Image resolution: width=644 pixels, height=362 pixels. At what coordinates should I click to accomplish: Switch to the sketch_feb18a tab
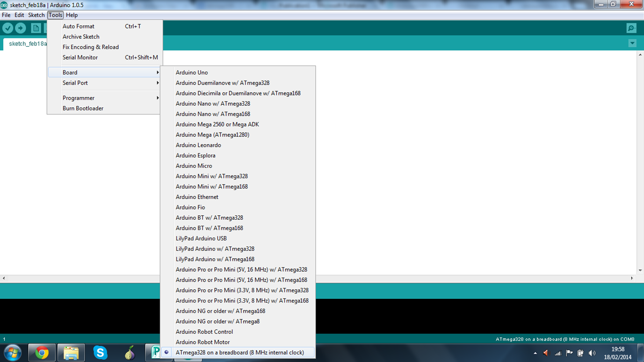(27, 43)
